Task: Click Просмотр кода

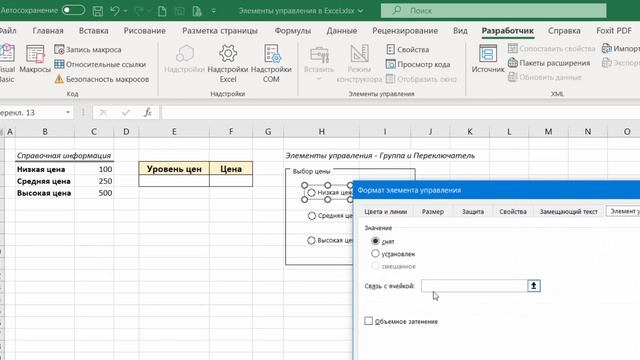Action: coord(418,64)
